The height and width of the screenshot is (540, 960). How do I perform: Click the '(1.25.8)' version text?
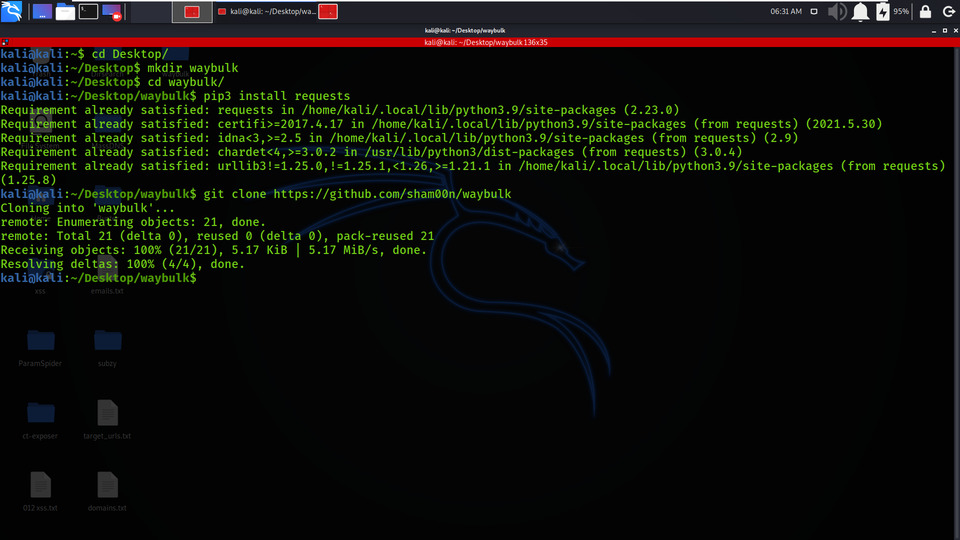pos(28,180)
